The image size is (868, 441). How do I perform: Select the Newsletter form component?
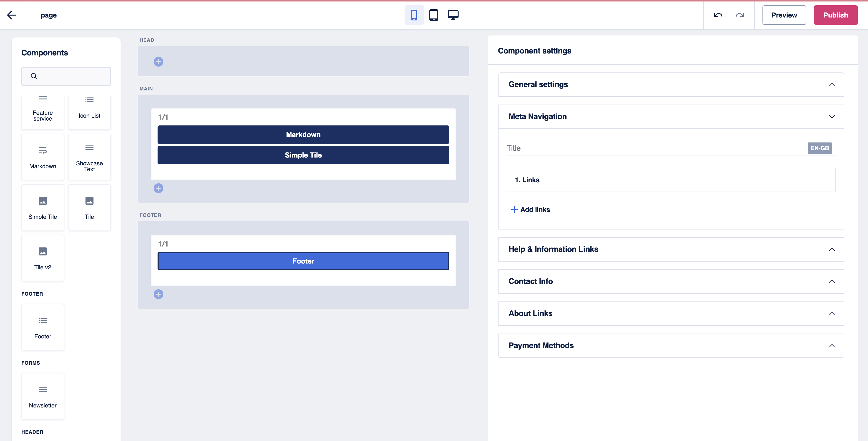point(43,396)
